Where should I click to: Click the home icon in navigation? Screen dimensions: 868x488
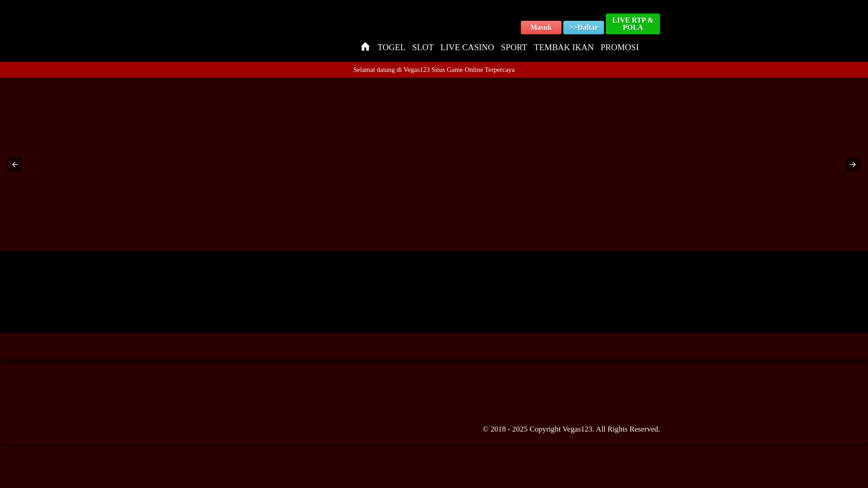coord(365,47)
